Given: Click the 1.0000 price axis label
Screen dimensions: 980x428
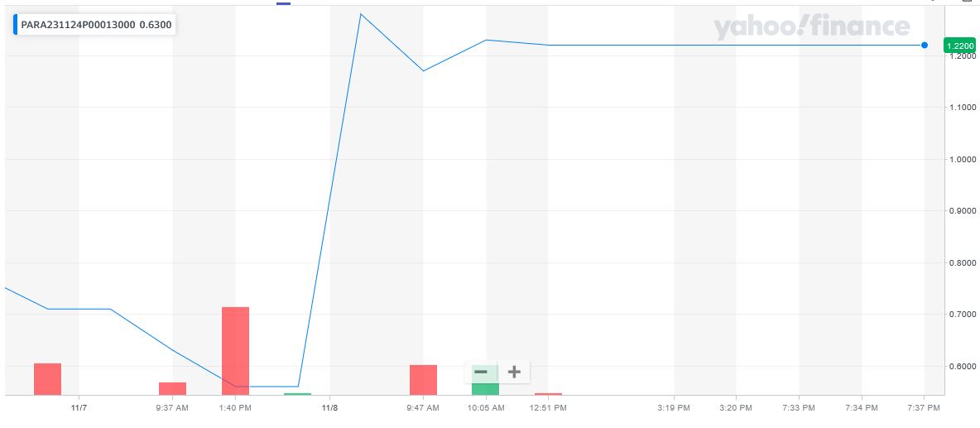Looking at the screenshot, I should pos(960,159).
